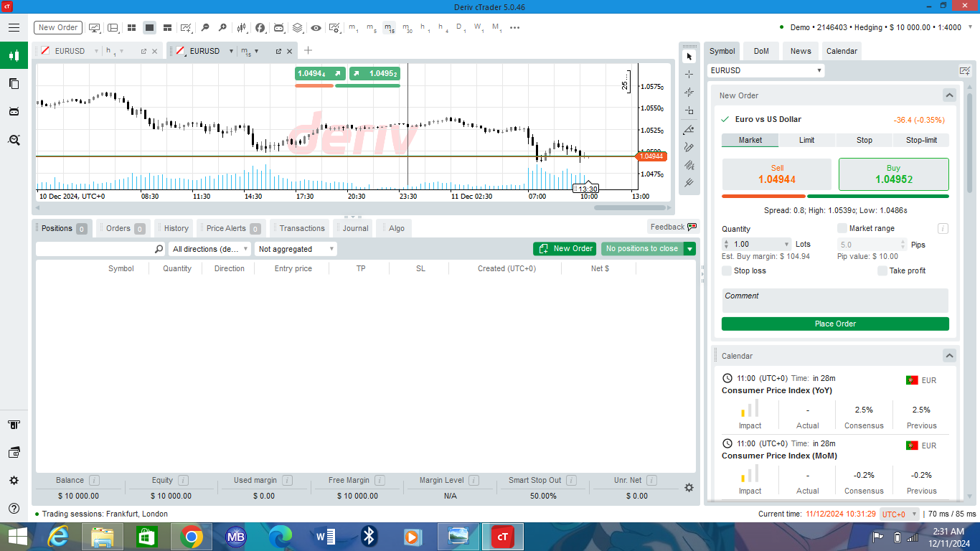Open positions panel settings gear icon
The width and height of the screenshot is (980, 551).
pyautogui.click(x=689, y=488)
